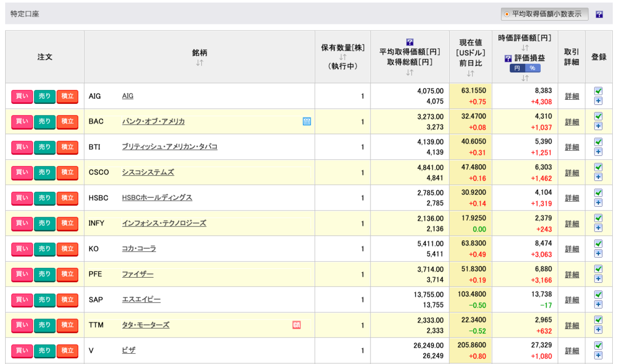The image size is (621, 364).
Task: Toggle 登録 checkbox for BTI
Action: click(x=598, y=142)
